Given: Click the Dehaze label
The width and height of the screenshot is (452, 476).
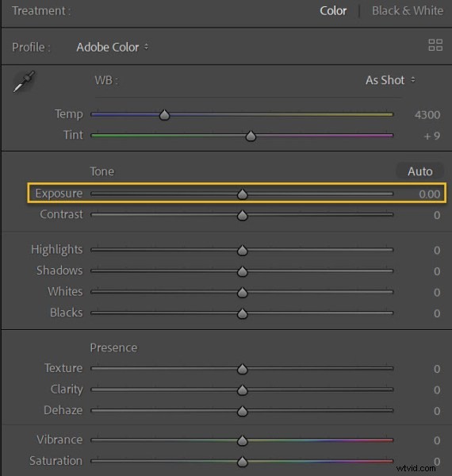Looking at the screenshot, I should pos(63,410).
